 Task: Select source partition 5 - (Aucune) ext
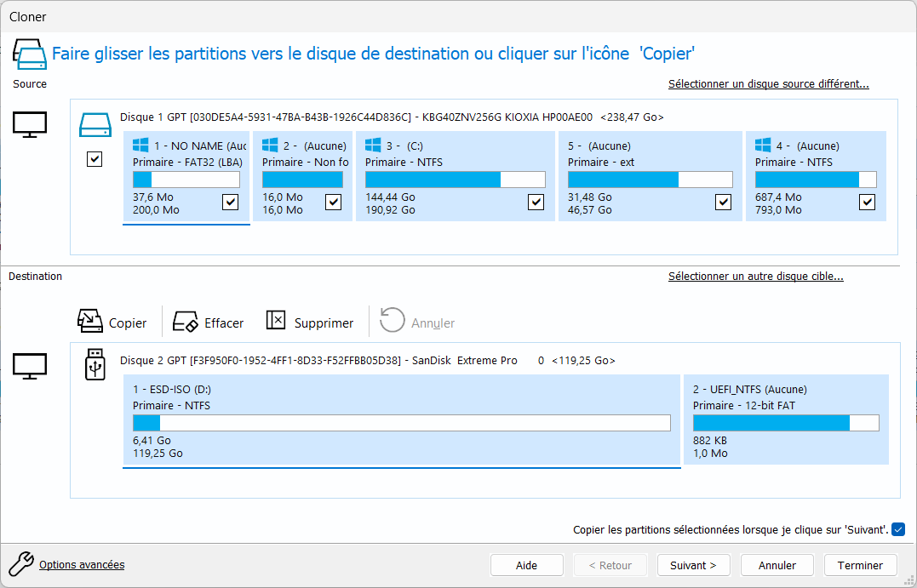[x=650, y=176]
